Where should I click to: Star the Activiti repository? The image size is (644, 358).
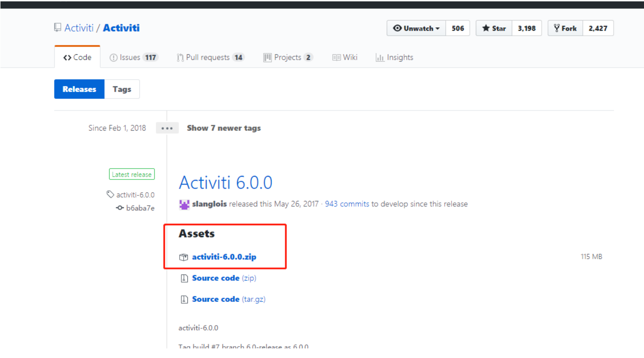(494, 28)
